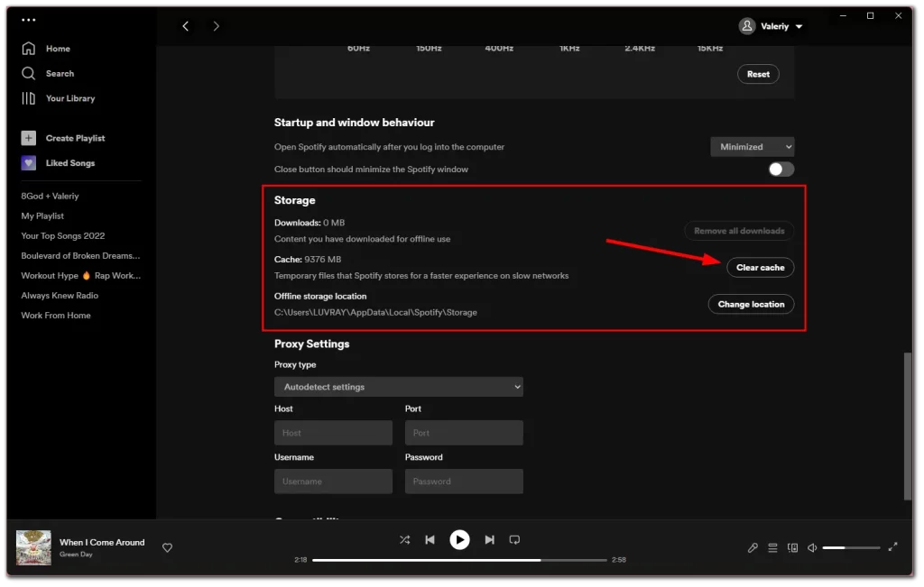Click the Liked Songs heart icon

pyautogui.click(x=28, y=163)
